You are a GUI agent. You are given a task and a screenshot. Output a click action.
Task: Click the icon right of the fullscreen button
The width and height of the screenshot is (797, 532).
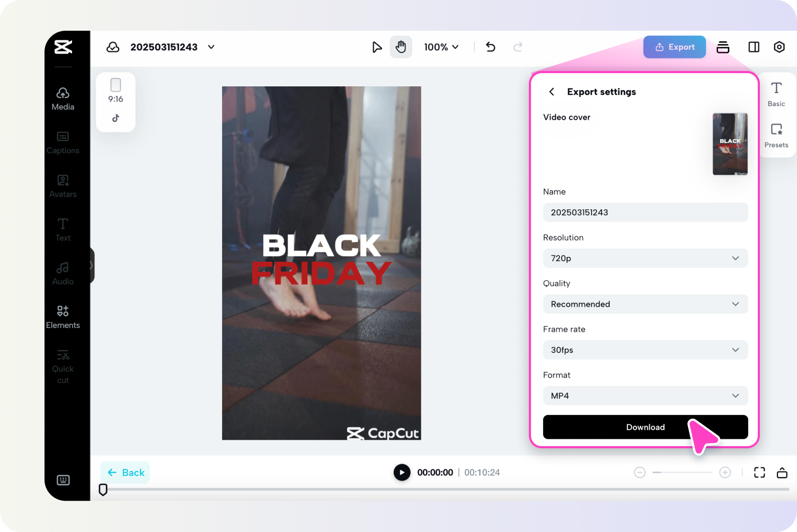782,473
